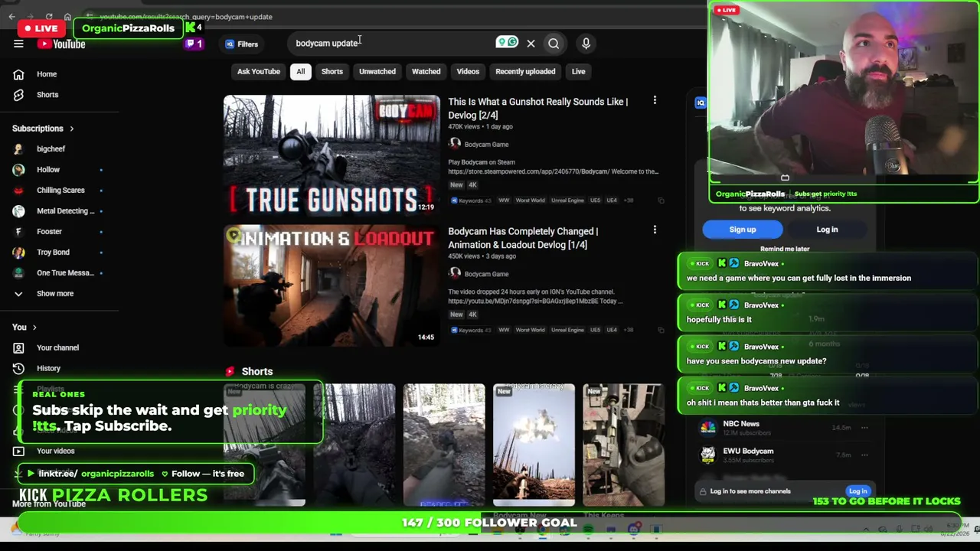
Task: Expand the Subscriptions section chevron
Action: 72,129
